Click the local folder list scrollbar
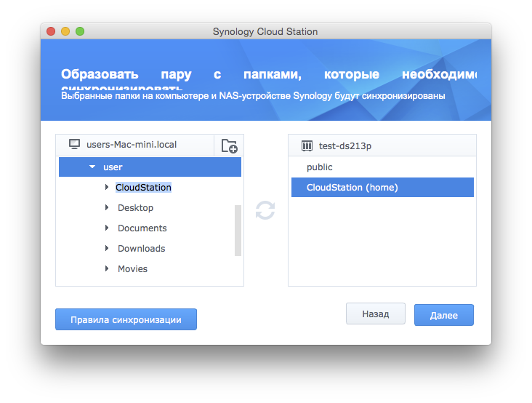Viewport: 532px width, 403px height. (238, 231)
